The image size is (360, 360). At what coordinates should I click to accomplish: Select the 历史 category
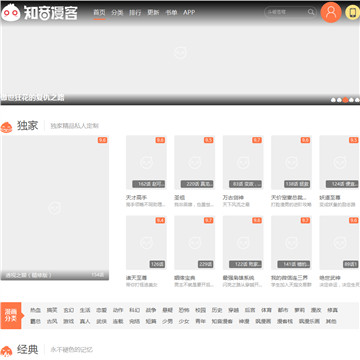[x=217, y=310]
